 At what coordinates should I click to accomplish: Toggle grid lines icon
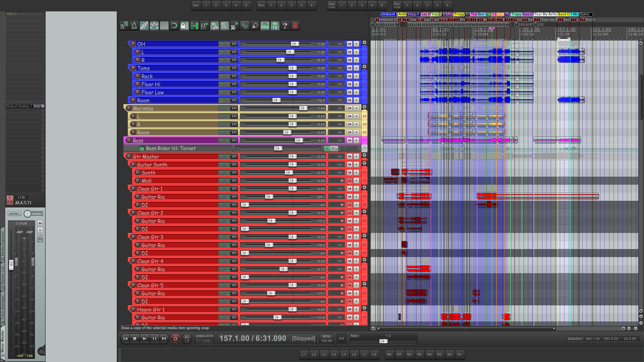click(x=164, y=25)
